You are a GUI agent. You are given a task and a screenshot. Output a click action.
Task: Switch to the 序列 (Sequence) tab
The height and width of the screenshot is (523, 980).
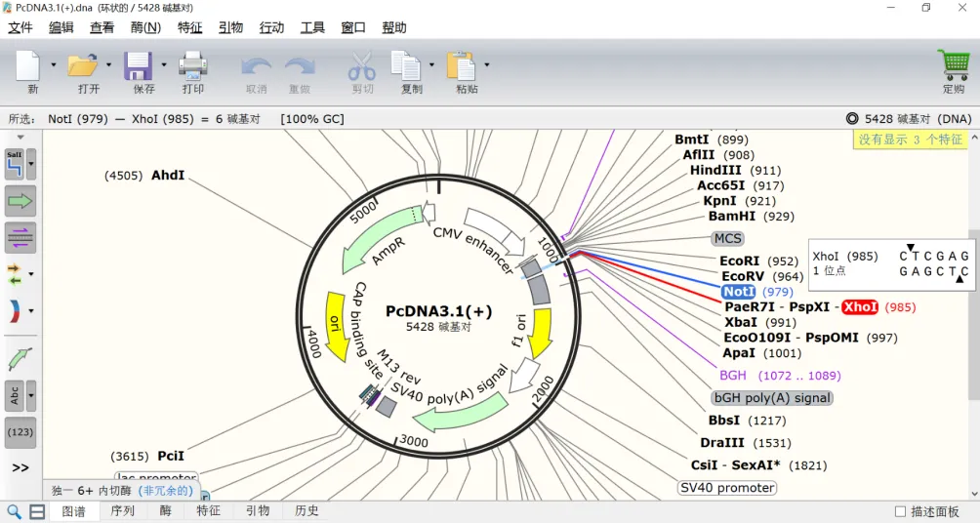pos(123,511)
